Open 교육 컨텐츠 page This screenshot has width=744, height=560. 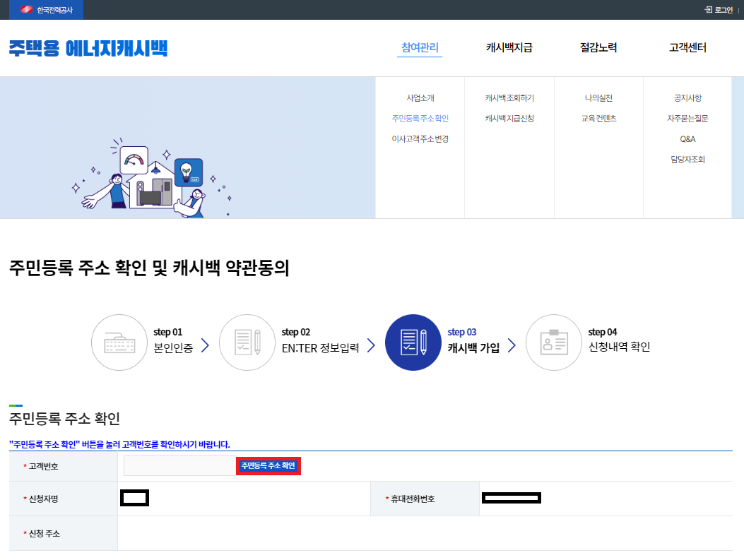point(598,118)
